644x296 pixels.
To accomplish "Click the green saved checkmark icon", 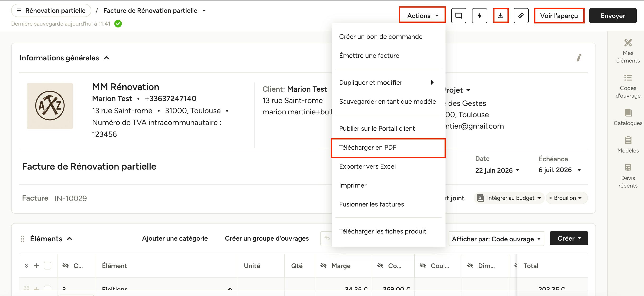I will point(118,24).
